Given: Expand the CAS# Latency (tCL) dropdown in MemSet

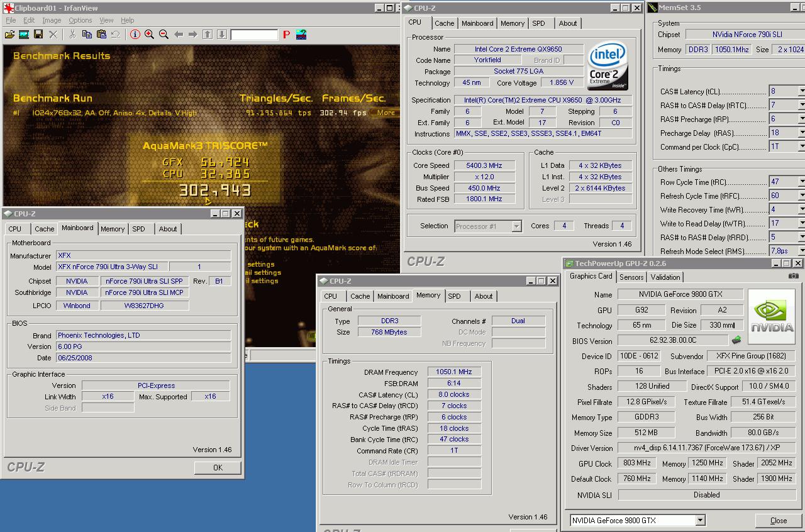Looking at the screenshot, I should (x=801, y=91).
